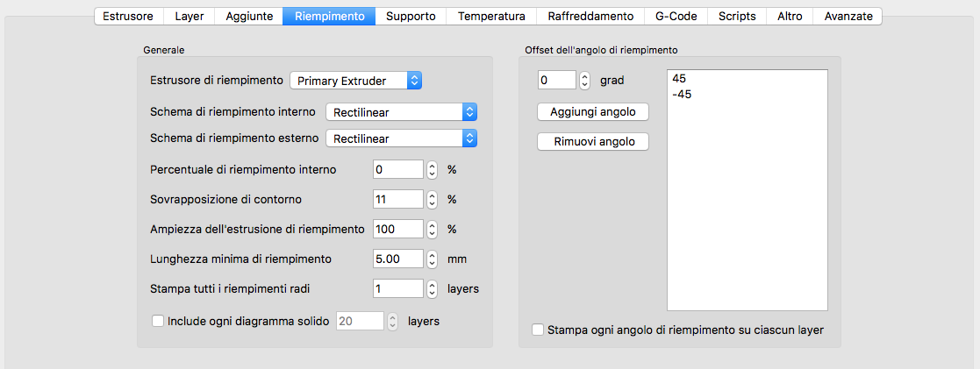Image resolution: width=980 pixels, height=369 pixels.
Task: Toggle Stampa ogni angolo di riempimento checkbox
Action: [x=537, y=330]
